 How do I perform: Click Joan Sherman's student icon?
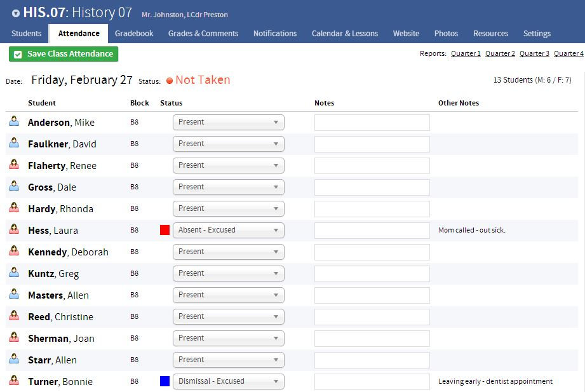click(x=14, y=337)
